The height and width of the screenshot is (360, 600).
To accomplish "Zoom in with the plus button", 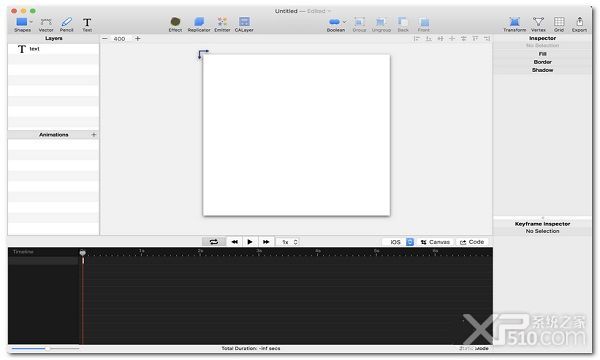I will (x=138, y=39).
